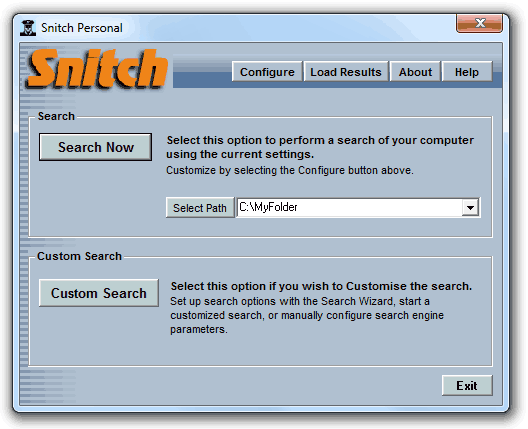Close the Snitch Personal window
This screenshot has width=528, height=429.
[480, 23]
